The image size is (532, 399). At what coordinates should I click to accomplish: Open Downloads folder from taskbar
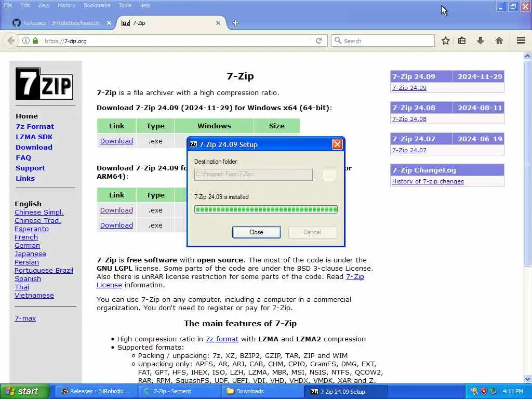click(263, 391)
